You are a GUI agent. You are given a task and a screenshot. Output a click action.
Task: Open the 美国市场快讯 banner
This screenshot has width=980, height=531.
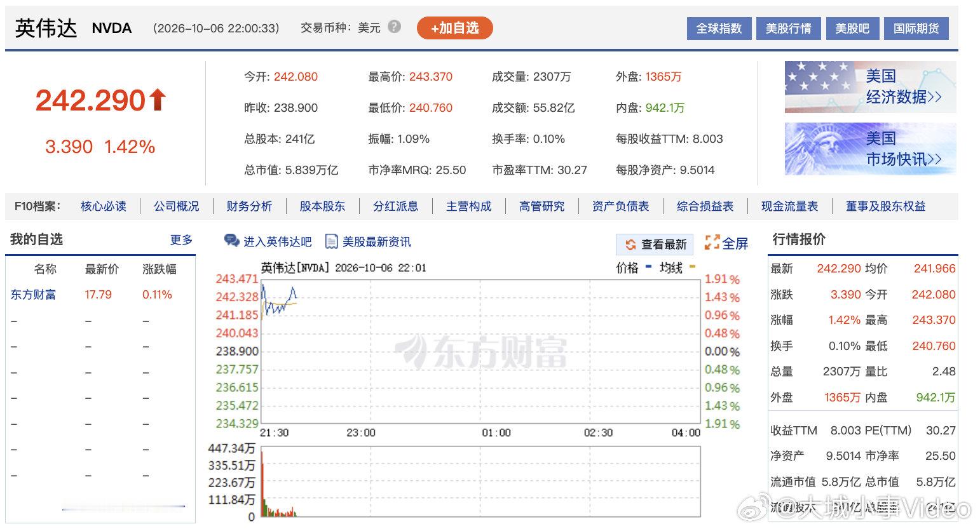tap(871, 149)
